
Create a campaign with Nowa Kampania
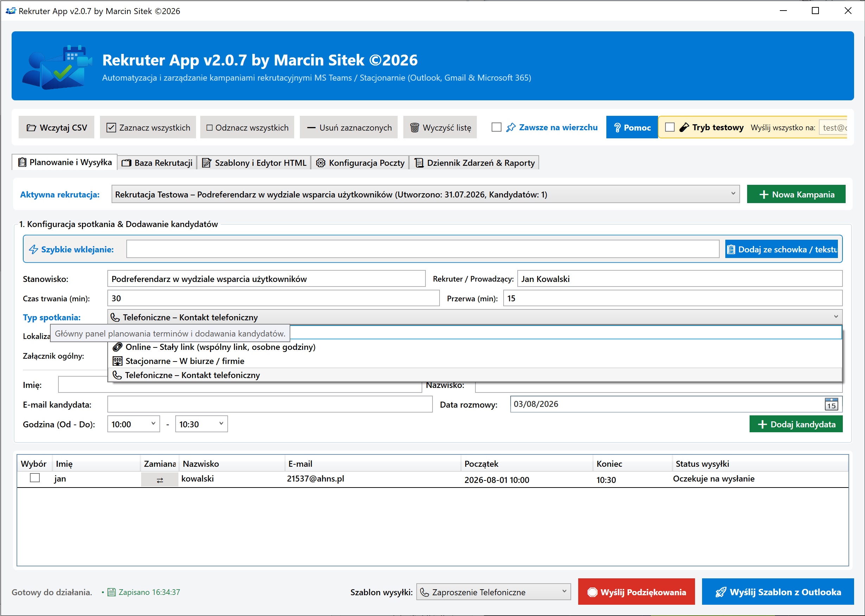pyautogui.click(x=796, y=194)
